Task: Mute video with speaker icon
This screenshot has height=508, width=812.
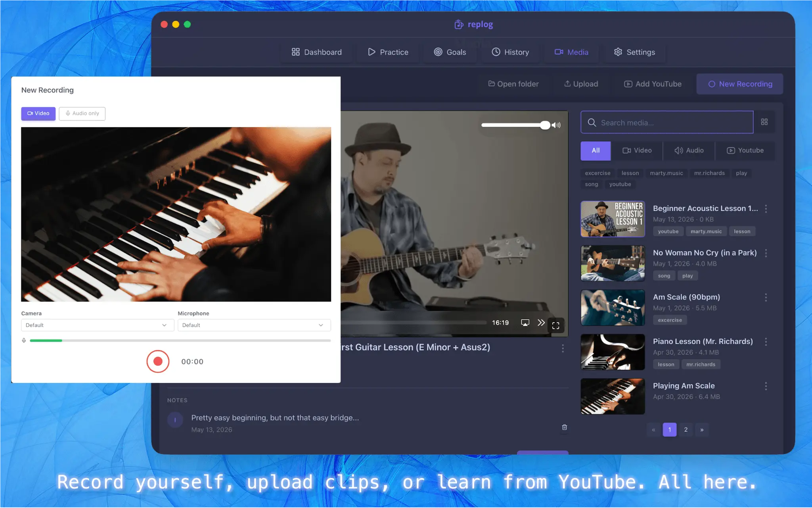Action: pyautogui.click(x=556, y=125)
